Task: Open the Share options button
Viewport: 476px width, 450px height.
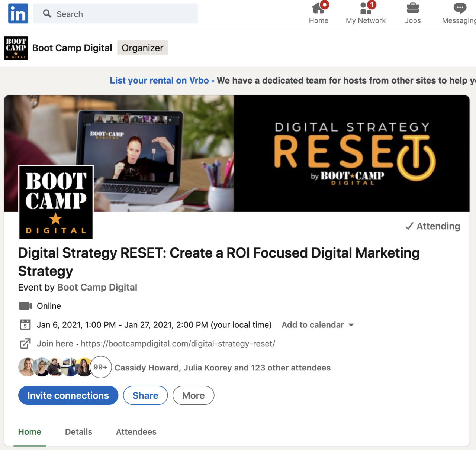Action: click(x=145, y=395)
